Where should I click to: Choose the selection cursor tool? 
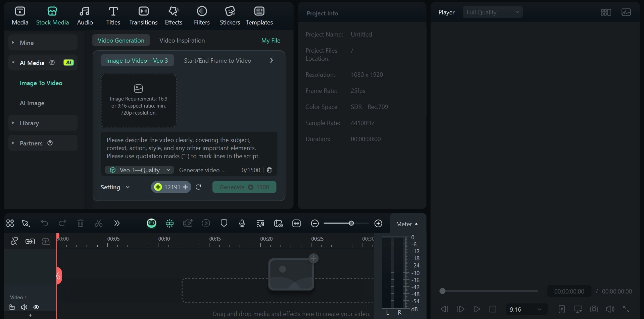[x=26, y=224]
